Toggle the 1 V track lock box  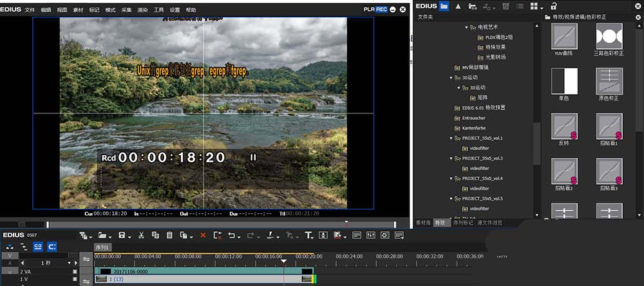75,280
